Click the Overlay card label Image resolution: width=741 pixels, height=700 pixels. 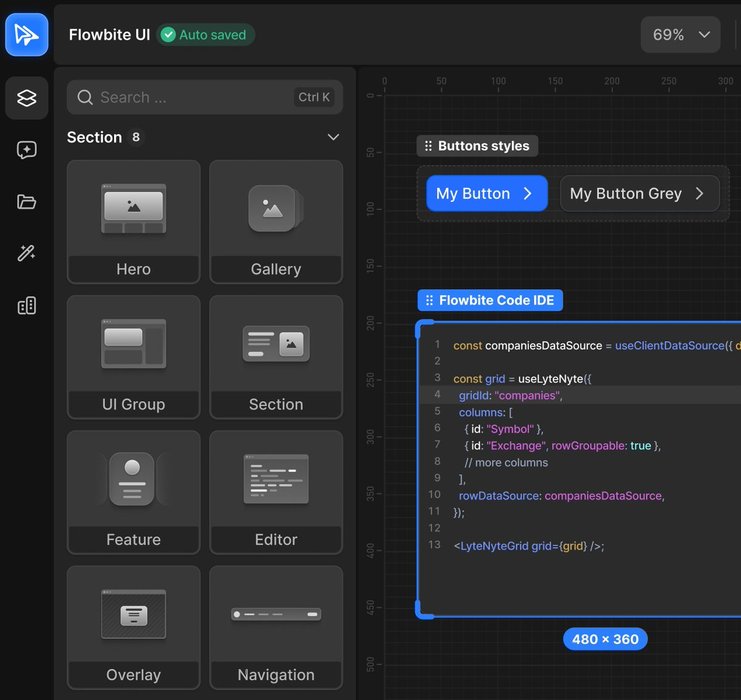134,675
